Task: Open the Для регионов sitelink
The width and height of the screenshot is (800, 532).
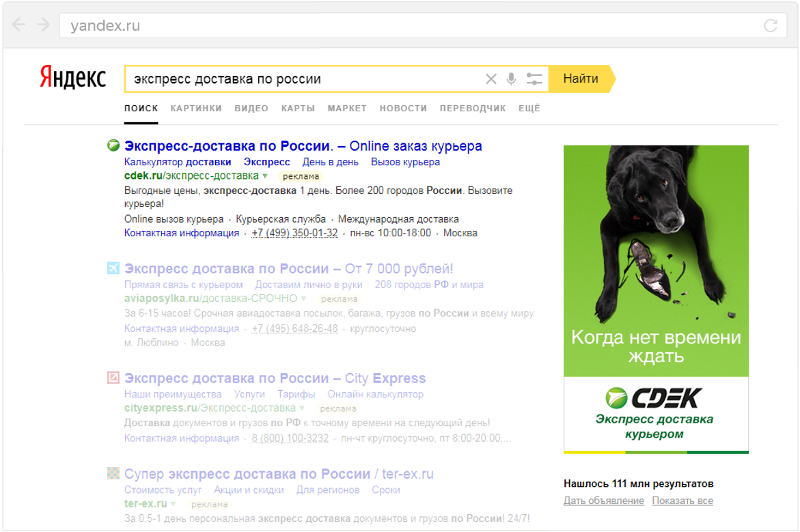Action: (x=327, y=490)
